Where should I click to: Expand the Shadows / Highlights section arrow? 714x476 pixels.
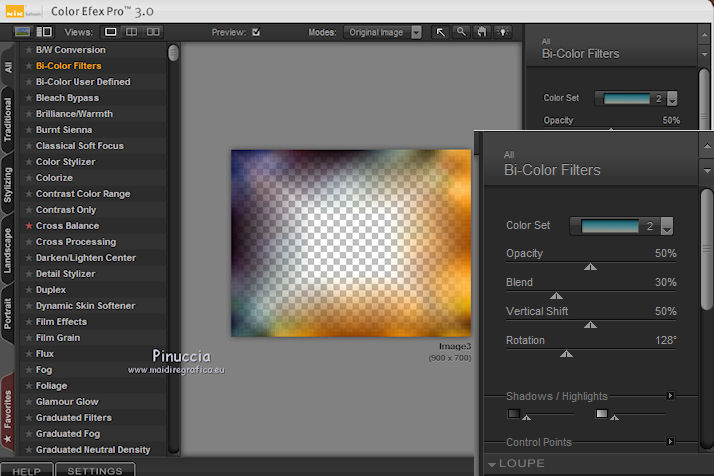tap(670, 396)
